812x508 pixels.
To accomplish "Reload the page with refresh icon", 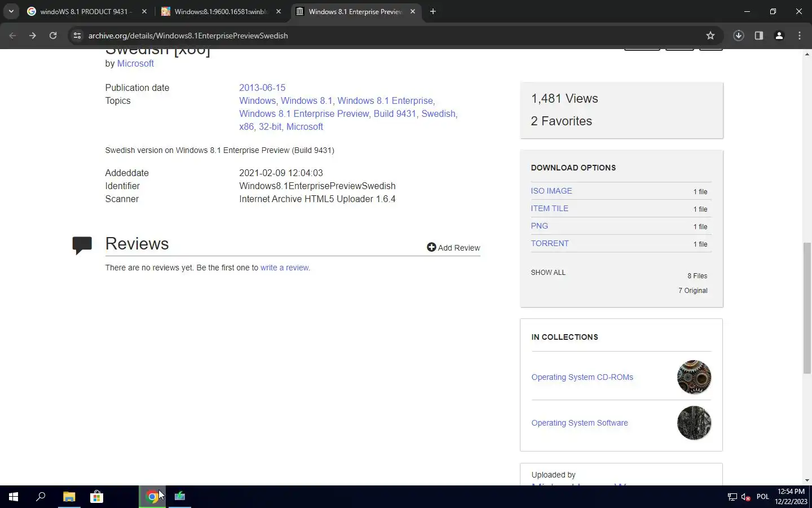I will point(53,36).
